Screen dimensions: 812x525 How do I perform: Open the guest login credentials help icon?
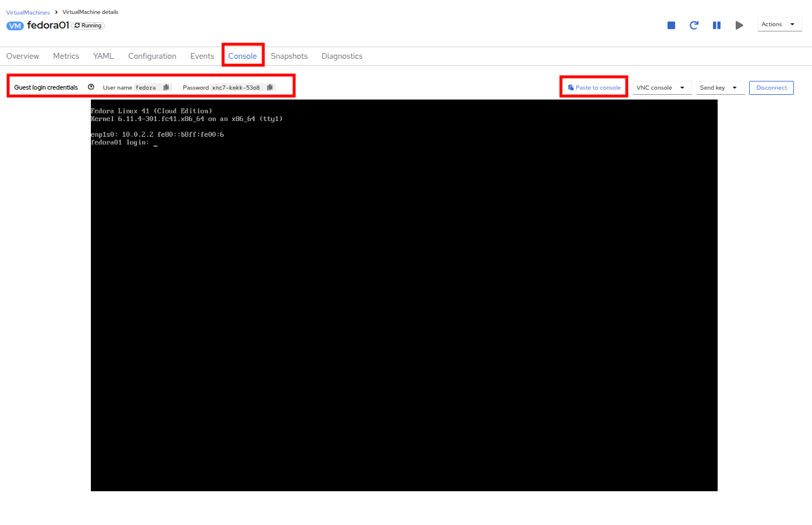point(91,87)
